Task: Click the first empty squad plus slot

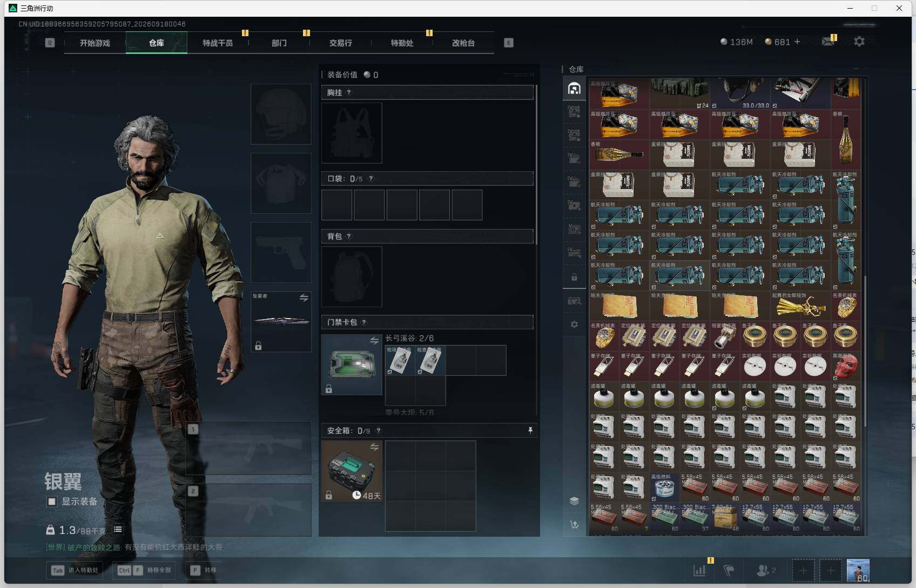Action: pyautogui.click(x=803, y=570)
